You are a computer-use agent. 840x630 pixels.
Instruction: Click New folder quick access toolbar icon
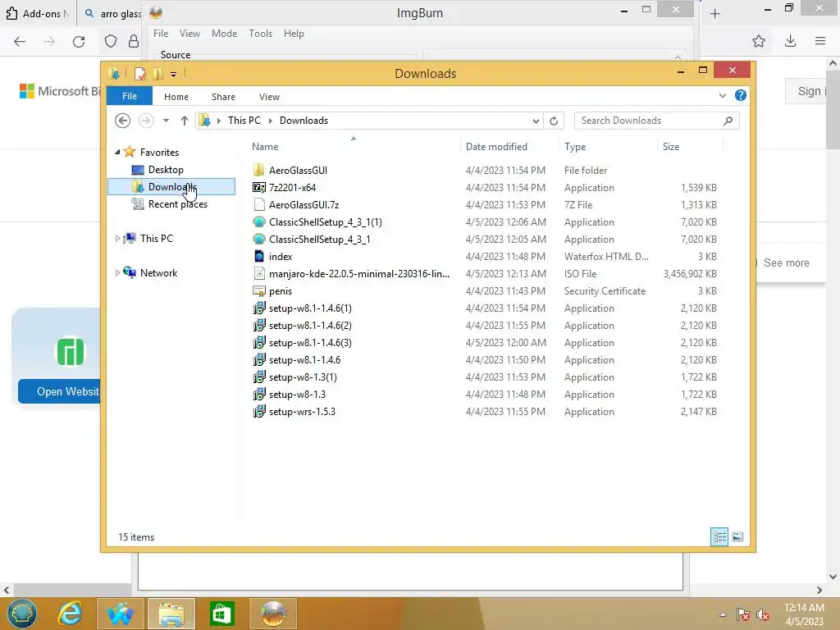(157, 73)
